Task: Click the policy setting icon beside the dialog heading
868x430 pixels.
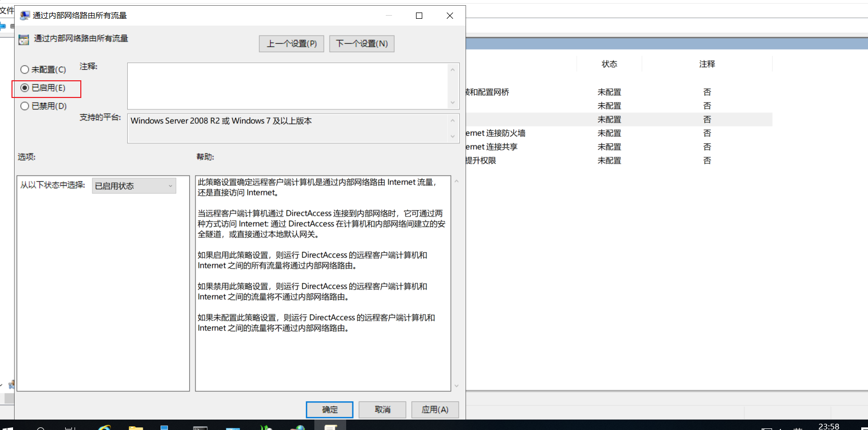Action: (x=23, y=40)
